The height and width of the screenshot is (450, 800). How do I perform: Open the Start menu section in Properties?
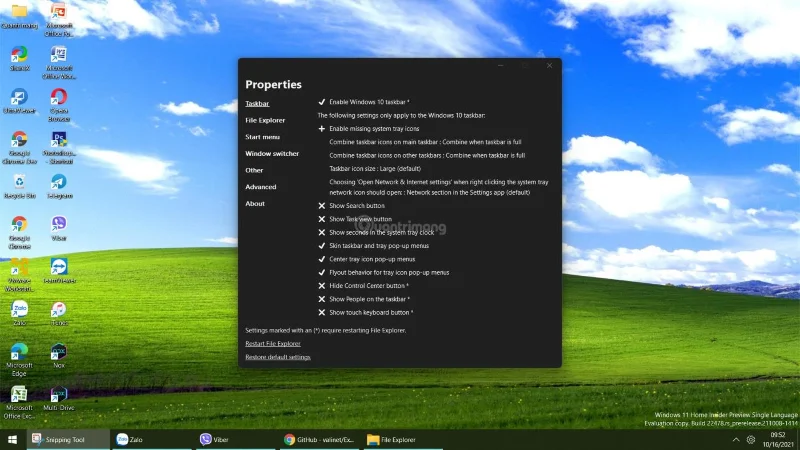[262, 137]
